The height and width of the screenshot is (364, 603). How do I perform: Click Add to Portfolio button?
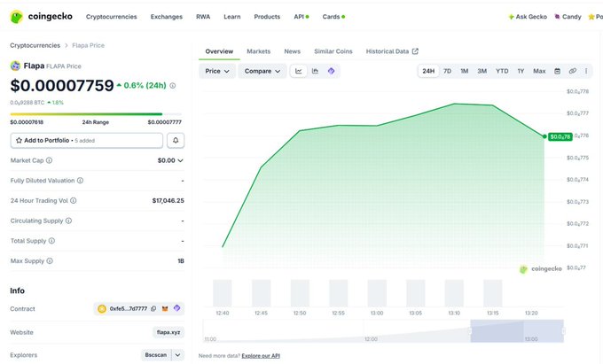click(x=87, y=141)
